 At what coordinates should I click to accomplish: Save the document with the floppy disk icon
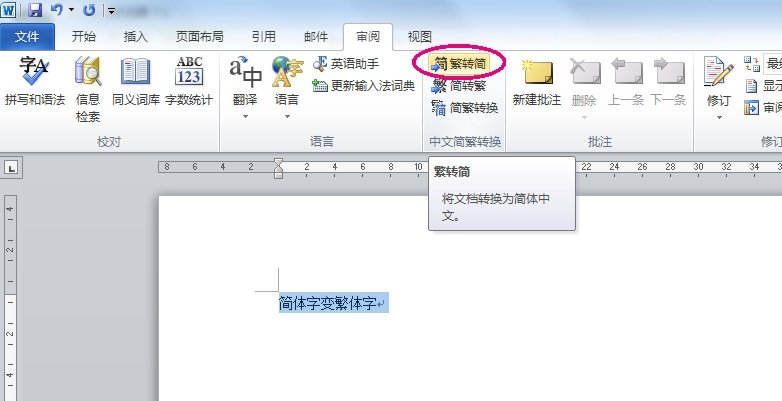tap(34, 9)
